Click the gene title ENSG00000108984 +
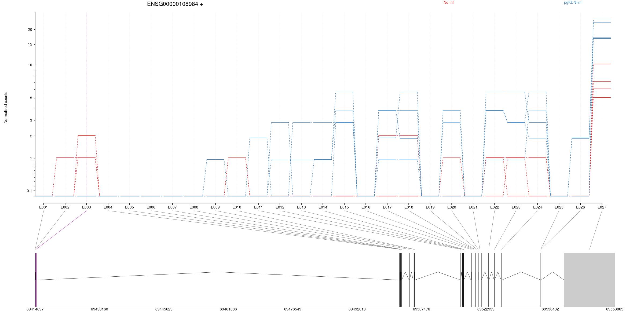This screenshot has width=644, height=322. point(175,4)
